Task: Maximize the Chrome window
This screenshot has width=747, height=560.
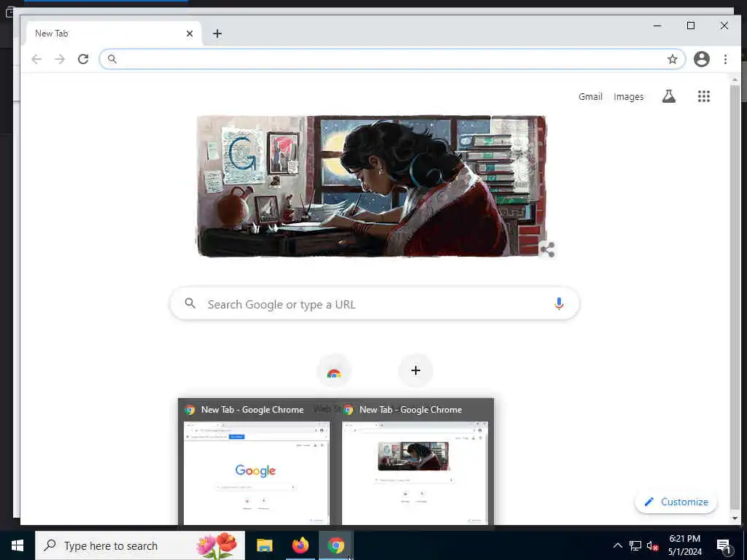Action: (x=691, y=26)
